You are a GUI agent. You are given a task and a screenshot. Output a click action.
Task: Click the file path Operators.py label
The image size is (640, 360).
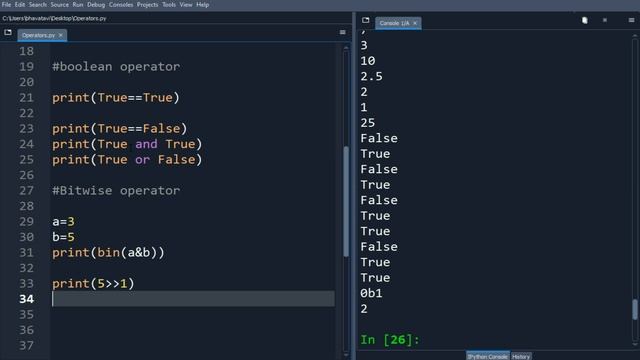pyautogui.click(x=54, y=18)
